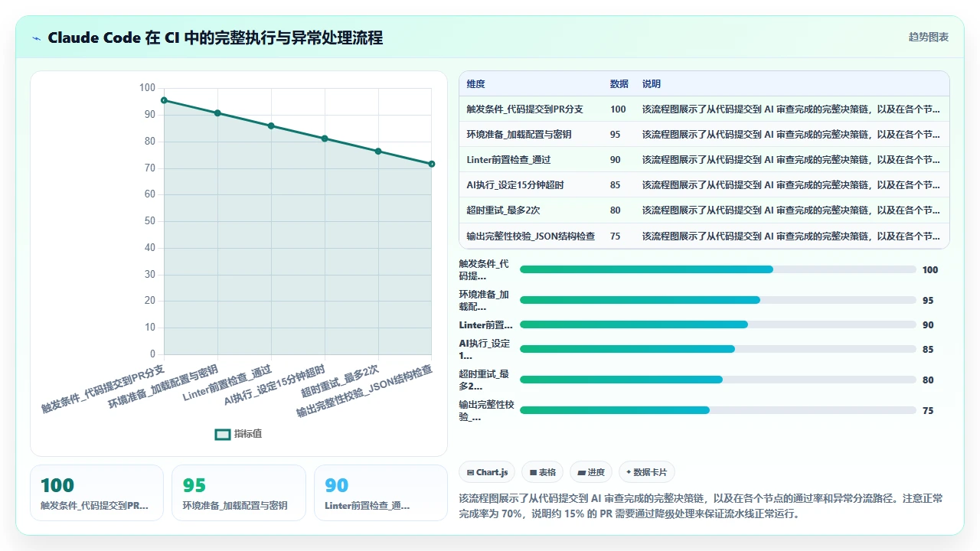
Task: Select table row 输出完整性校验_JSON结构检查
Action: point(704,236)
